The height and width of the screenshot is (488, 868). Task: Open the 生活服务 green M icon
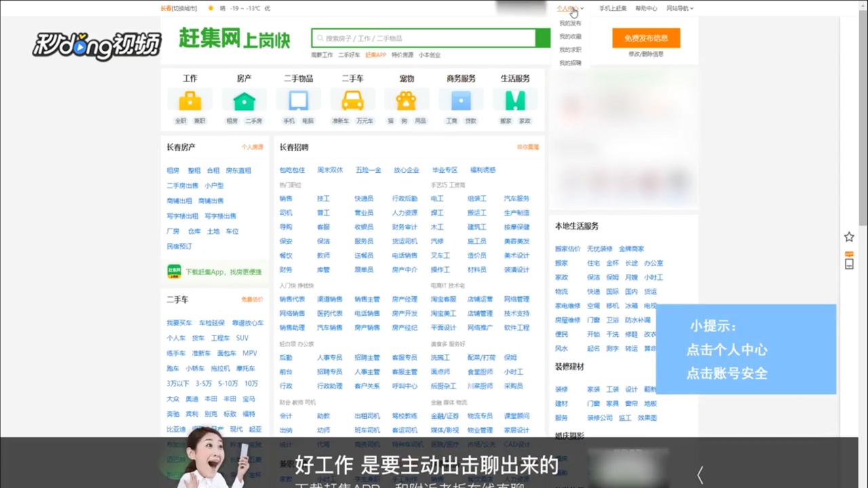[515, 100]
